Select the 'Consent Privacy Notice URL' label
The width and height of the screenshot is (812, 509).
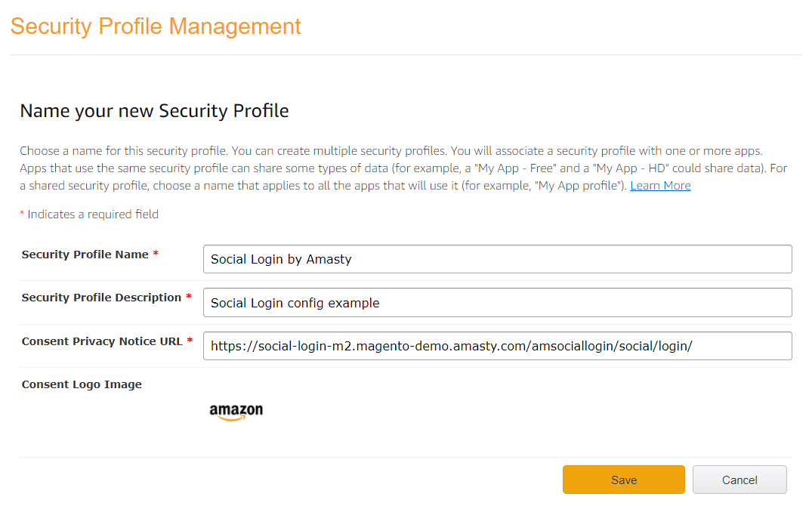point(102,341)
